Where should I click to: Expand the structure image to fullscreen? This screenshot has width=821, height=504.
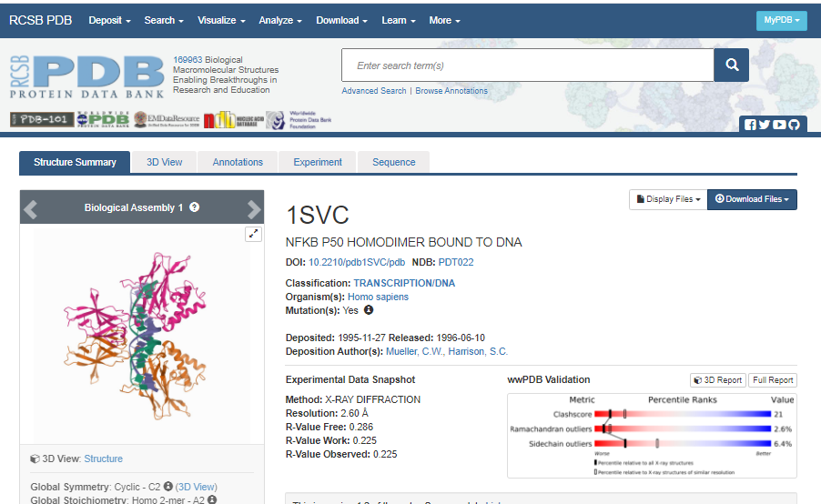tap(254, 235)
